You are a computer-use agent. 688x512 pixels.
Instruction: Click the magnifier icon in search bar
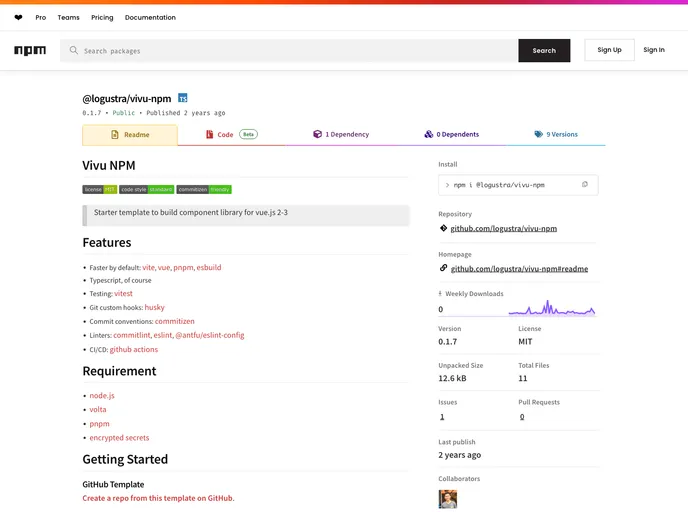(x=74, y=50)
